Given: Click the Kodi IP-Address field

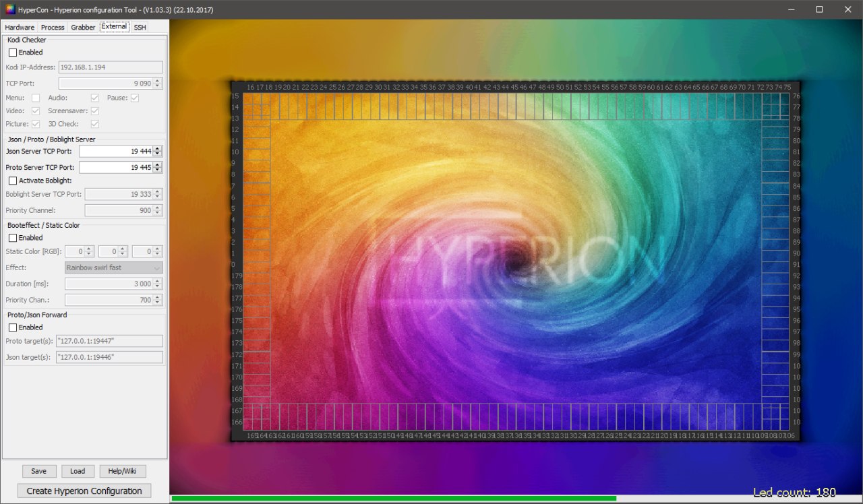Looking at the screenshot, I should pos(111,67).
